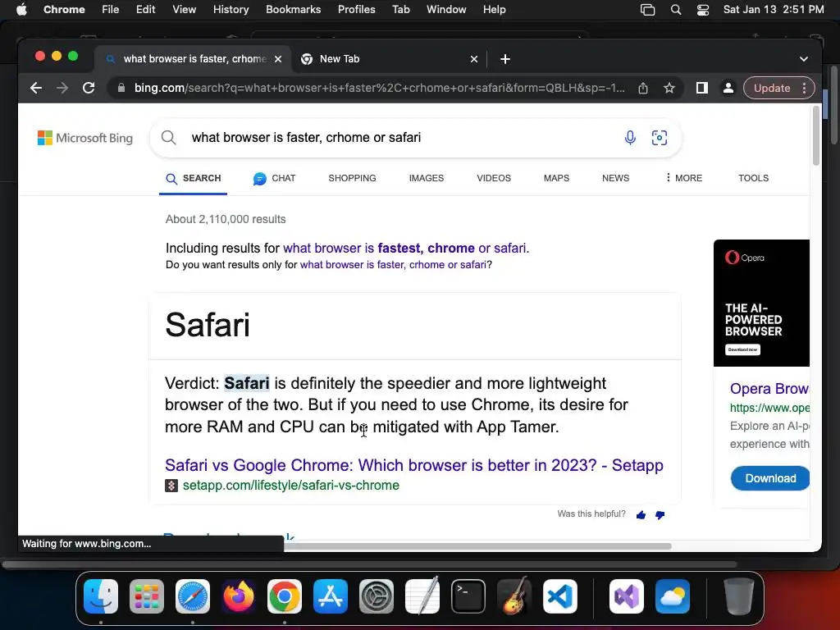Launch Visual Studio Code from Dock

click(x=559, y=596)
